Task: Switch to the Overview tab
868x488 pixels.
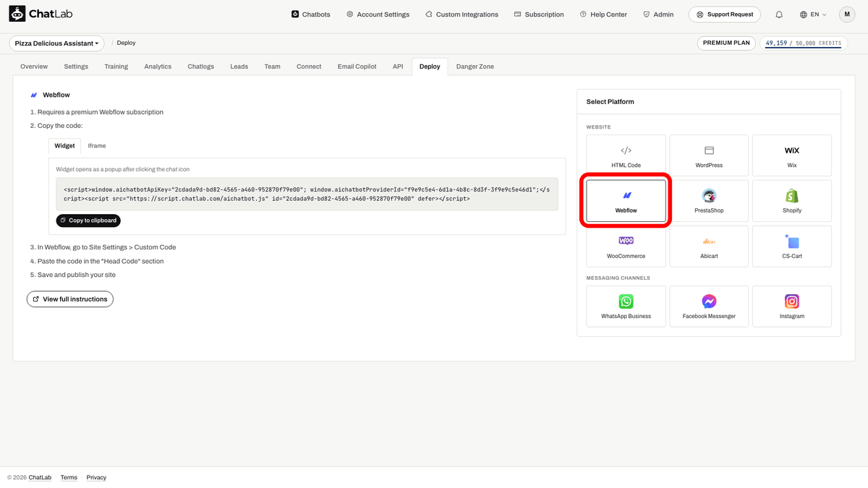Action: tap(34, 67)
